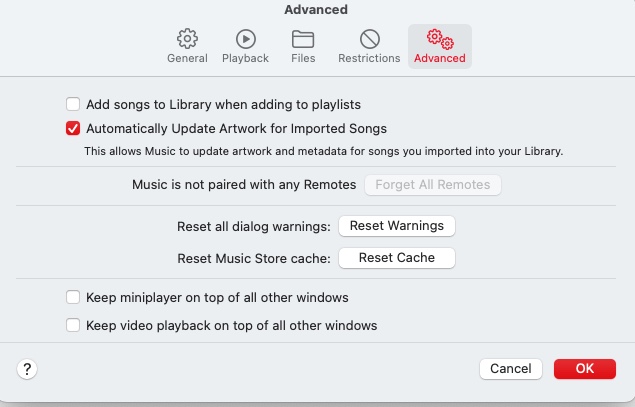Click the Playback play-circle icon
Screen dimensions: 635x407
click(245, 39)
